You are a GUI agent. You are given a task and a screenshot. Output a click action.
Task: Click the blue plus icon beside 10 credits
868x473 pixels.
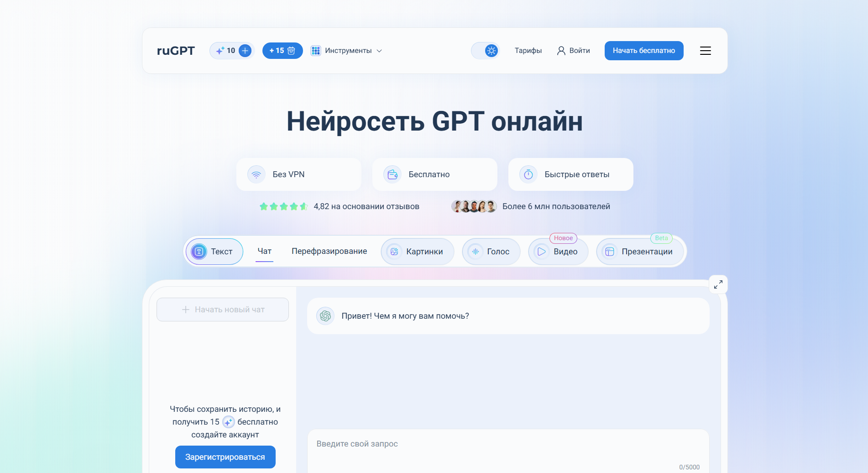pos(245,51)
